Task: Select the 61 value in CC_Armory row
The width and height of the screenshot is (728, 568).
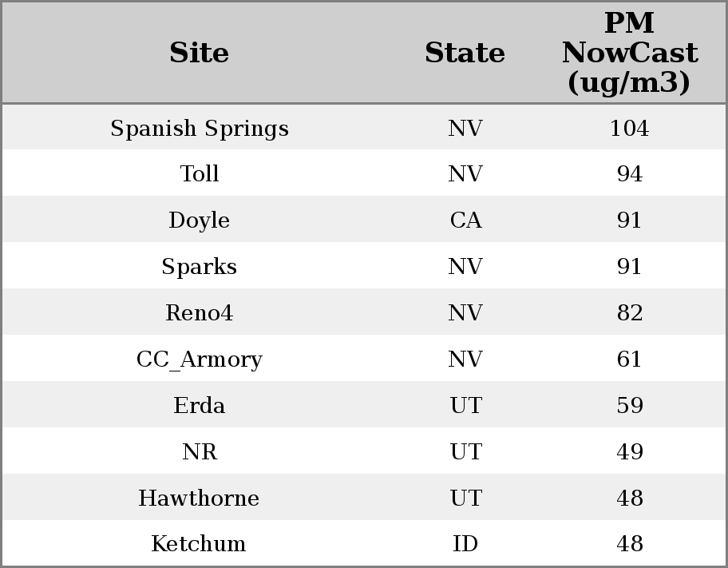Action: pos(629,359)
